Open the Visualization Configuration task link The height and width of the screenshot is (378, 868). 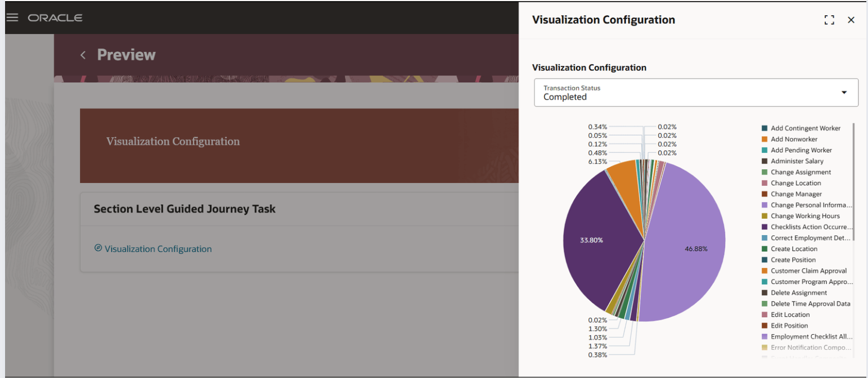[158, 249]
